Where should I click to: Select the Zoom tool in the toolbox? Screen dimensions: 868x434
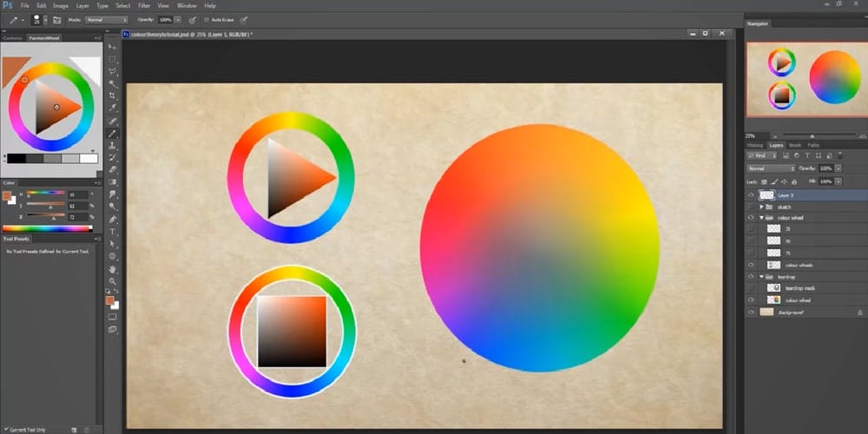[x=112, y=281]
